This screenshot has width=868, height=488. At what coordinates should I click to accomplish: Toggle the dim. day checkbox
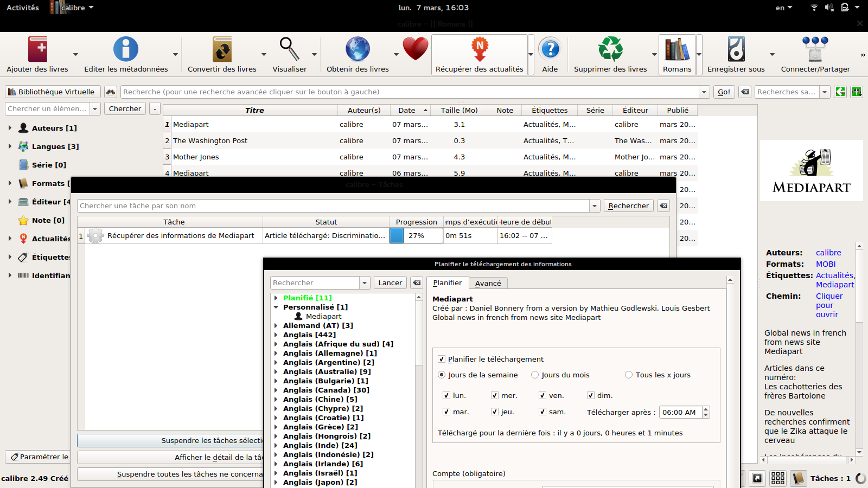click(x=591, y=396)
